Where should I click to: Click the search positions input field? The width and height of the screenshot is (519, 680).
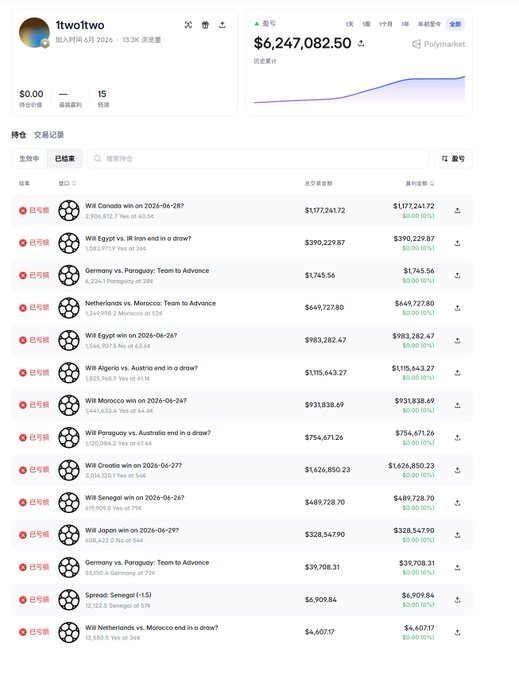tap(258, 159)
